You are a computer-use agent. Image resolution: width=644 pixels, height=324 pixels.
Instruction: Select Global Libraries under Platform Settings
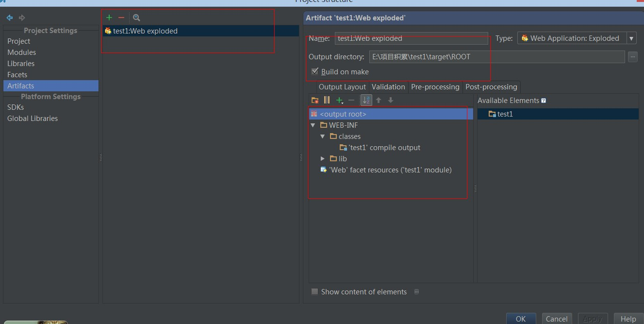tap(33, 119)
